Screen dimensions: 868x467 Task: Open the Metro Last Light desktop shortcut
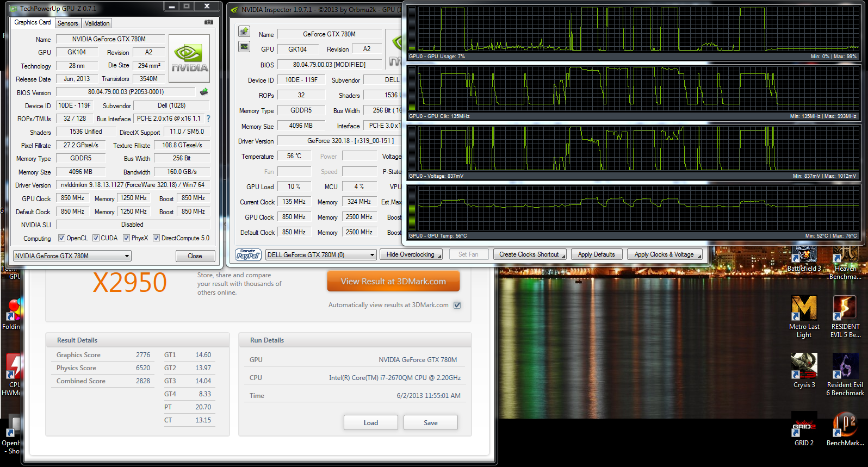pos(804,317)
